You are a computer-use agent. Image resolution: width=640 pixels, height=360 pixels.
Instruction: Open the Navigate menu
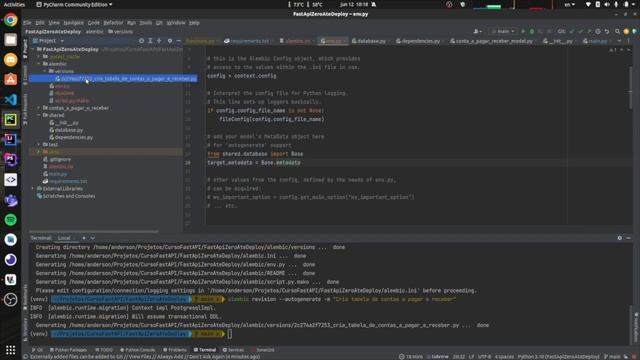point(73,23)
